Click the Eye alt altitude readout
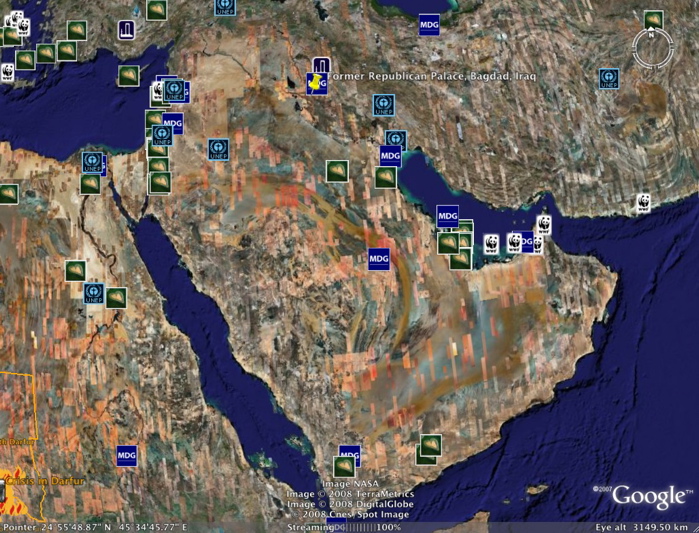Image resolution: width=699 pixels, height=533 pixels. tap(646, 527)
